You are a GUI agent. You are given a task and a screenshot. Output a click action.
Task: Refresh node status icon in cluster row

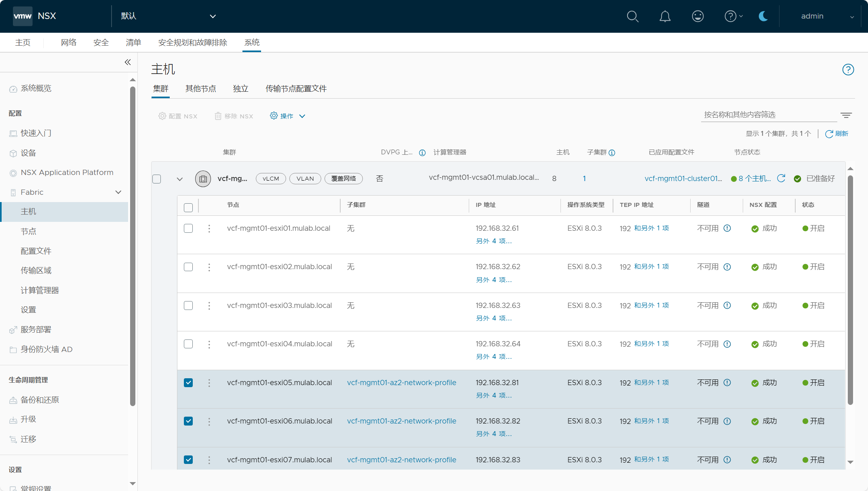781,178
